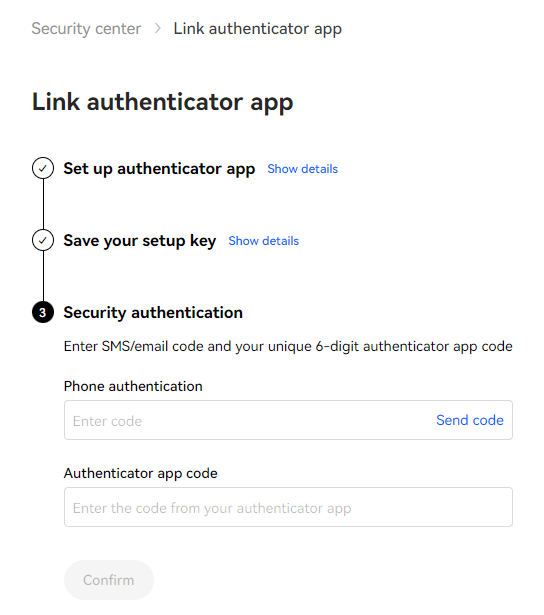
Task: Click the Phone authentication field label
Action: tap(133, 386)
